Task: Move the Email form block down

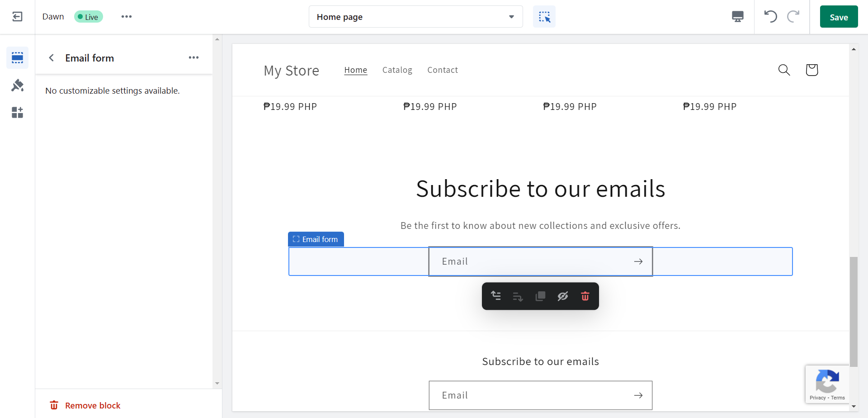Action: tap(518, 296)
